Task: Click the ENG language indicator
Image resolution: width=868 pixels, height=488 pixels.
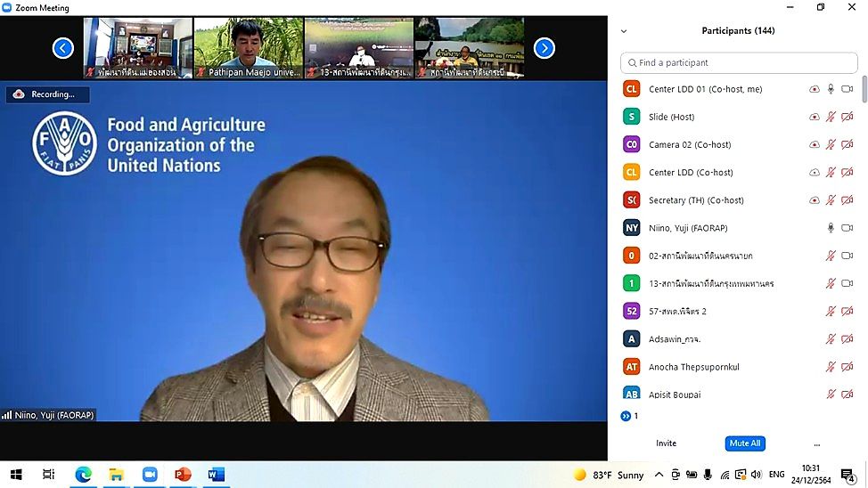Action: point(777,475)
